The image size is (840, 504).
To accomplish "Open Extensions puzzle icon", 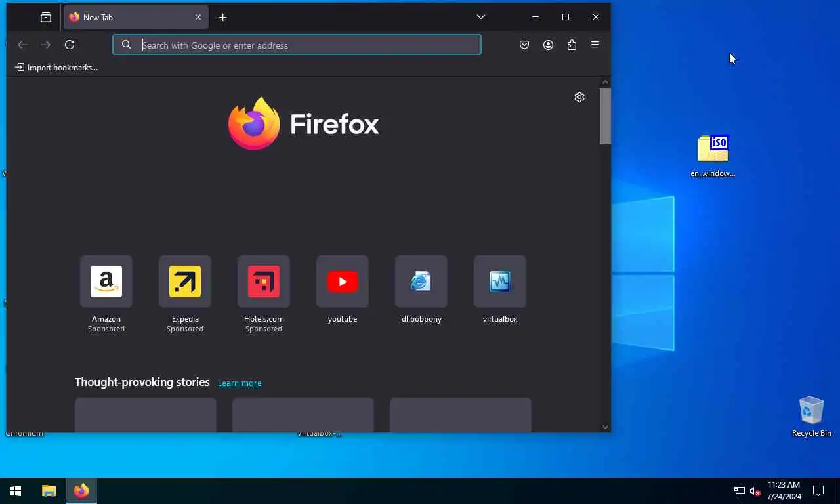I will (x=572, y=45).
